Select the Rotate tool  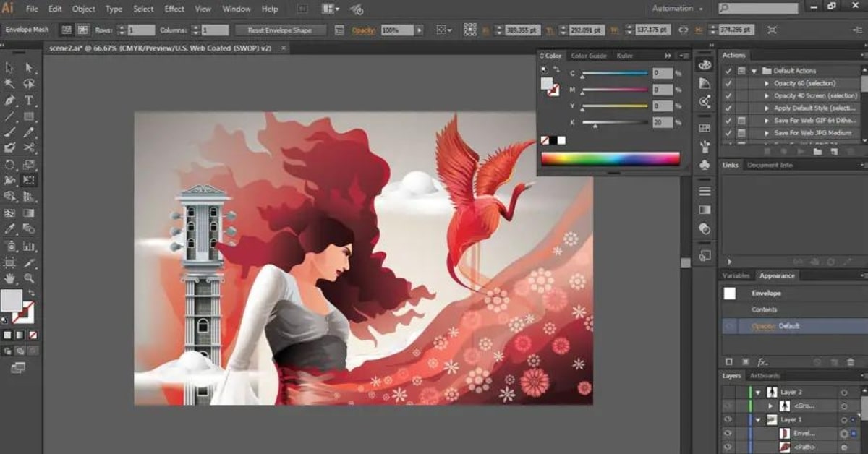click(10, 164)
